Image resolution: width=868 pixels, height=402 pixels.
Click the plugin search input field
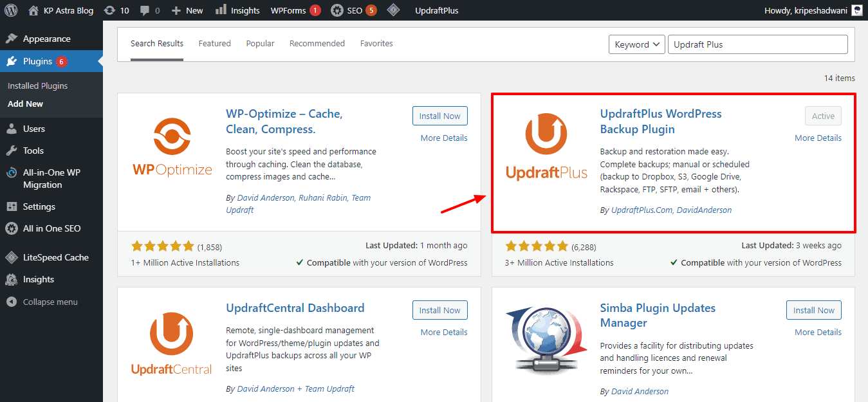757,44
